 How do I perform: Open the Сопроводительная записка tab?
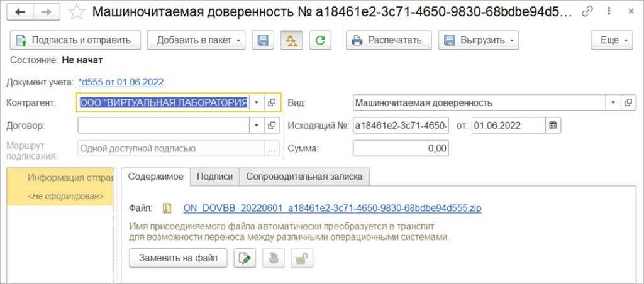click(304, 177)
